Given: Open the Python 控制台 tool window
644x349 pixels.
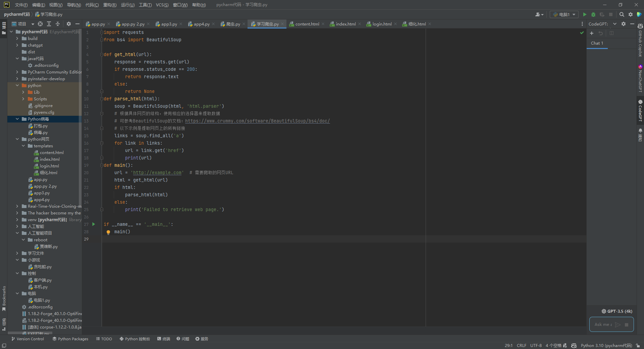Looking at the screenshot, I should 135,339.
